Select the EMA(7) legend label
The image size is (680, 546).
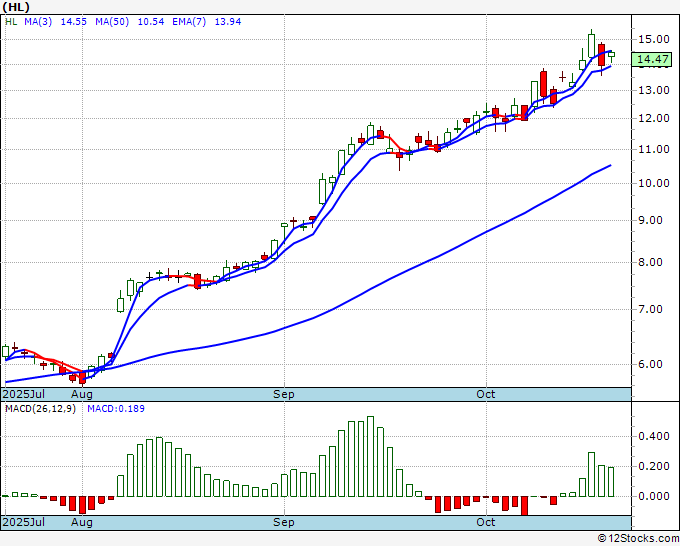(x=189, y=22)
